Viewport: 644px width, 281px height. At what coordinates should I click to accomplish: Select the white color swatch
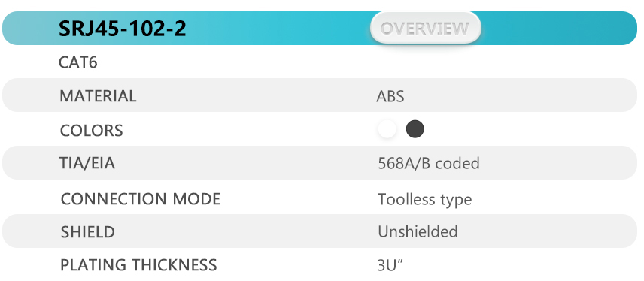387,129
